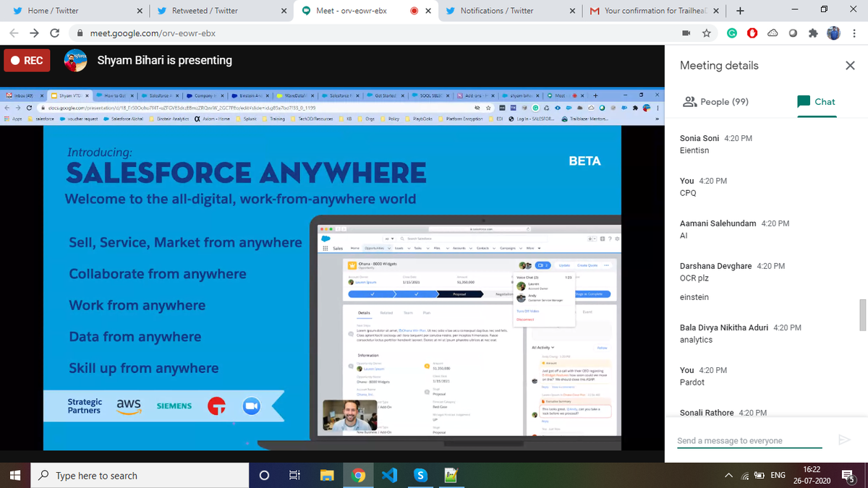Open Skype from the taskbar
This screenshot has height=488, width=868.
[420, 475]
